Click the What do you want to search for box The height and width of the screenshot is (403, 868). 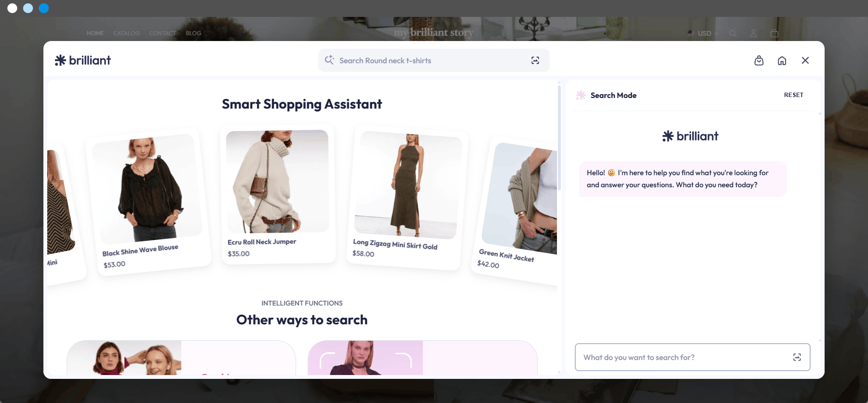pyautogui.click(x=692, y=357)
